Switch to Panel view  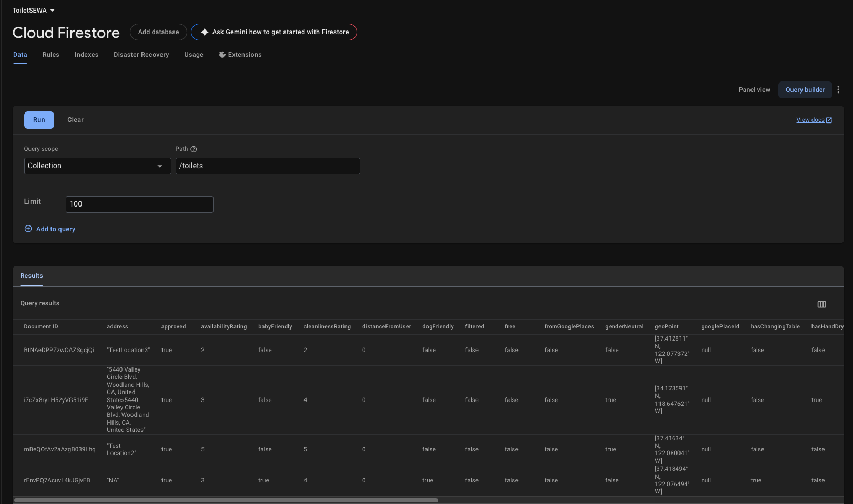click(x=754, y=90)
